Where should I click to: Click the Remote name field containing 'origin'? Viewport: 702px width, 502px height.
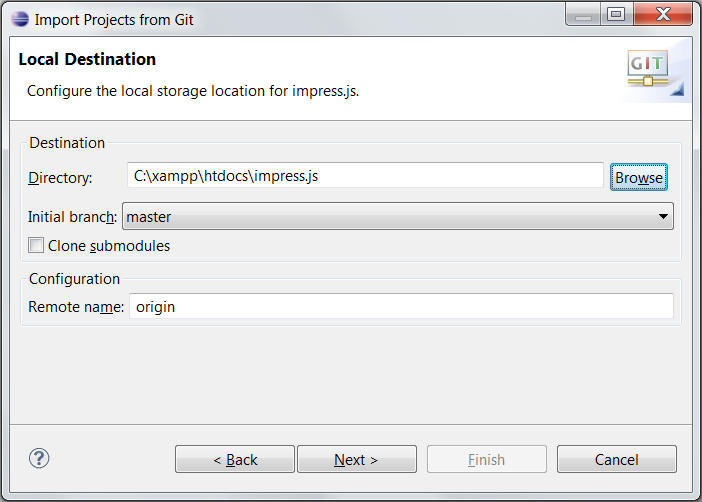[x=401, y=306]
